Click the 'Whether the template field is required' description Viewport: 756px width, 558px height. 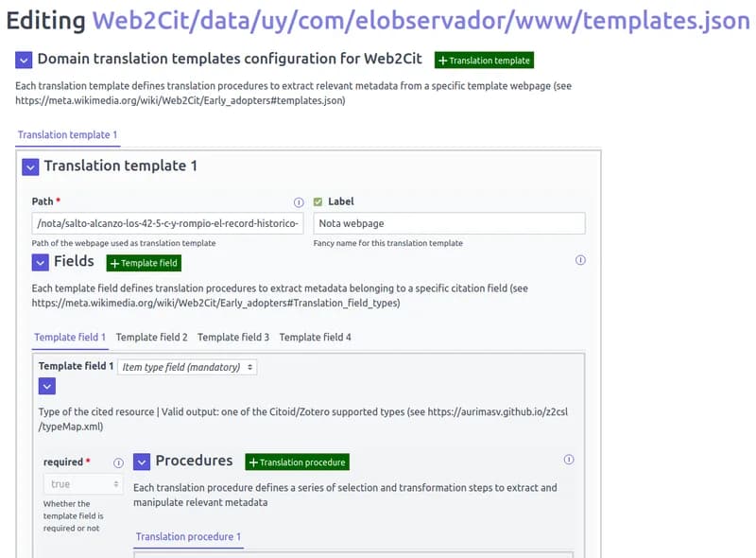(x=74, y=516)
